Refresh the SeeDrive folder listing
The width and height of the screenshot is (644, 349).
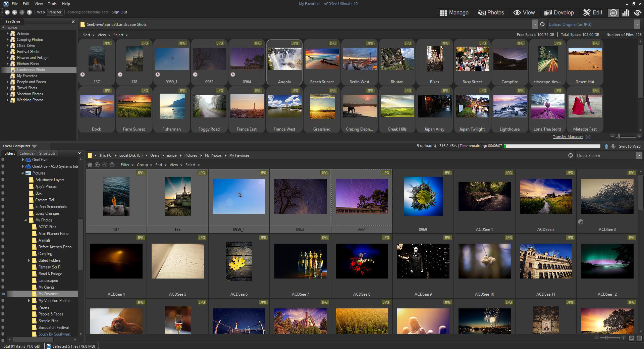[x=542, y=24]
